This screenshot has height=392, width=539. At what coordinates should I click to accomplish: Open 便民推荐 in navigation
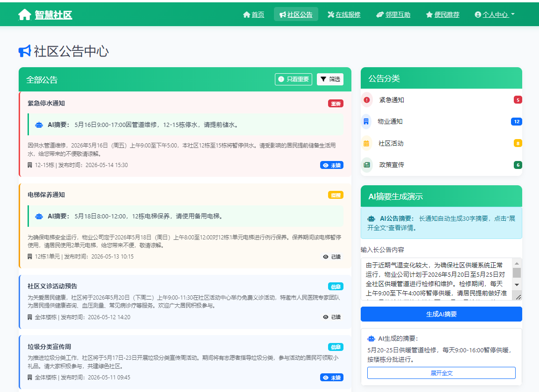[443, 14]
